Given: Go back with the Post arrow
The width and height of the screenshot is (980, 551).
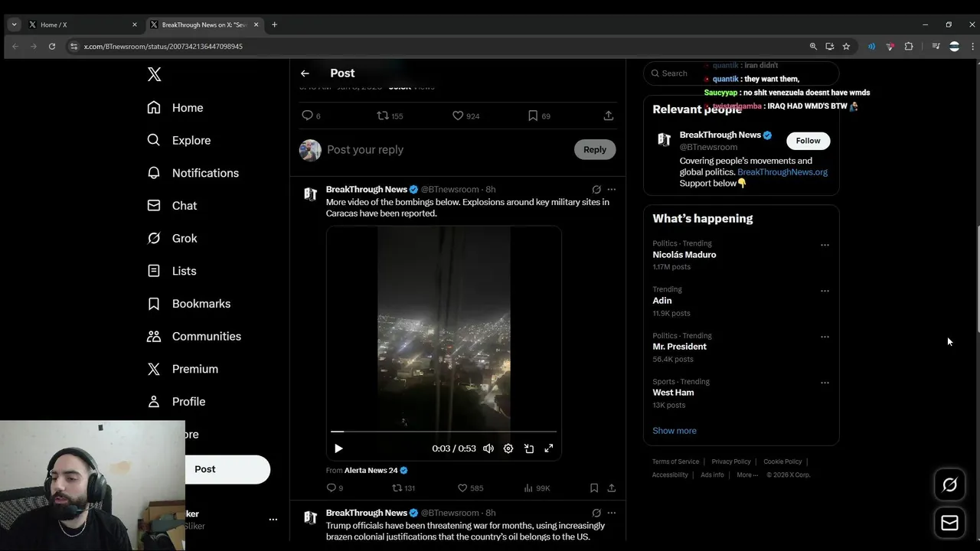Looking at the screenshot, I should [305, 73].
